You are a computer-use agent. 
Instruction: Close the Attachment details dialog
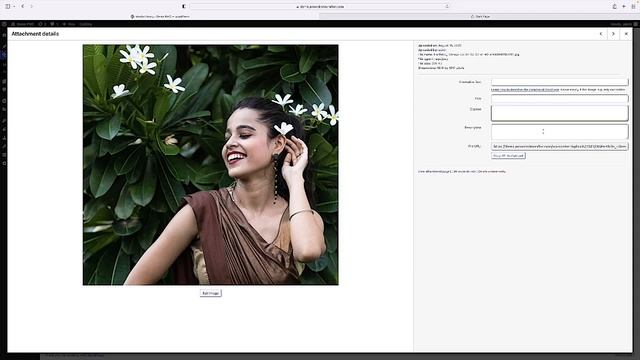pyautogui.click(x=626, y=34)
